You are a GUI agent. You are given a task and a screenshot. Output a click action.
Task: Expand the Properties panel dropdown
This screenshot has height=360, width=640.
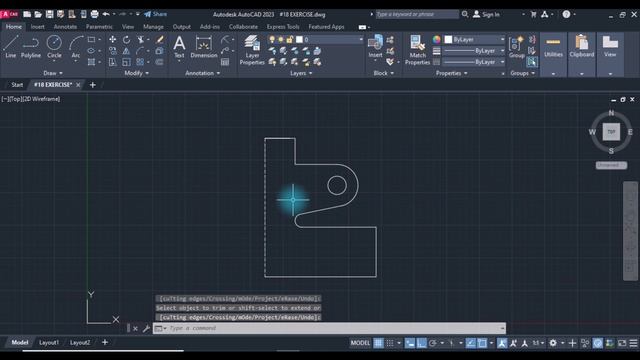[x=451, y=73]
